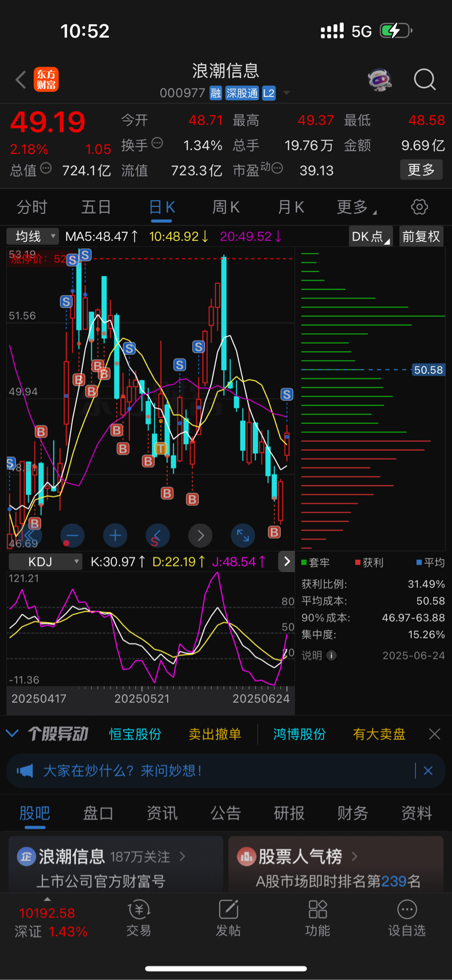Screen dimensions: 452x980
Task: Collapse the 个股异动 section chevron
Action: 12,733
